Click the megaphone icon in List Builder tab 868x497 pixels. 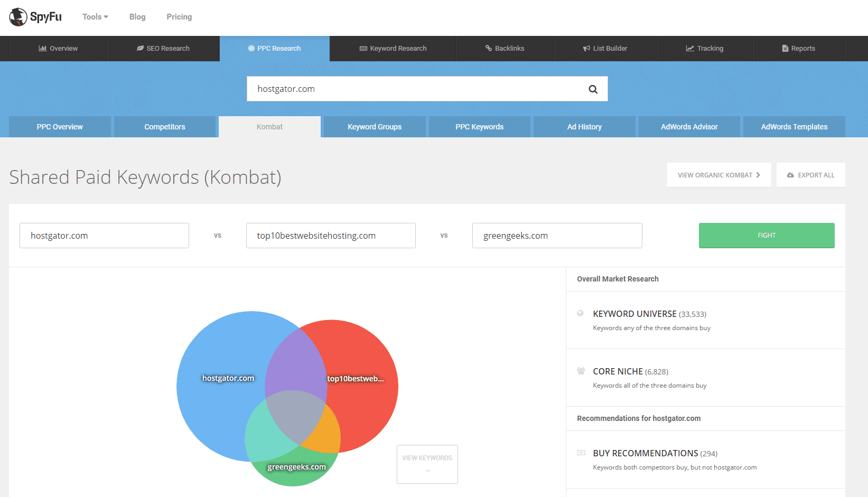(586, 49)
